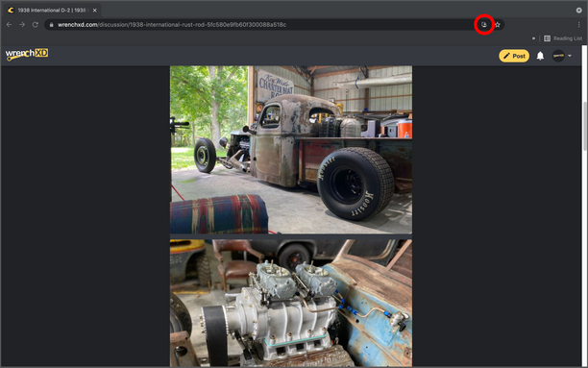Select the 1938 International D-2 tab
The height and width of the screenshot is (368, 588).
pyautogui.click(x=52, y=11)
